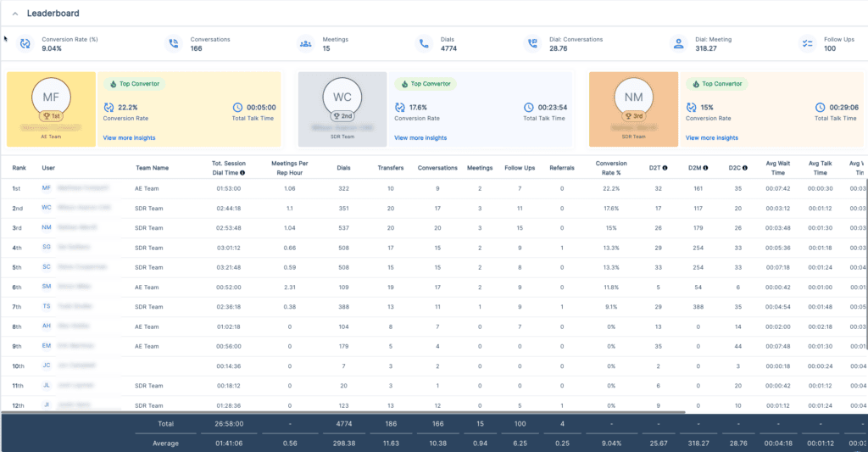Click average dials value 298.38
This screenshot has height=452, width=868.
[344, 444]
